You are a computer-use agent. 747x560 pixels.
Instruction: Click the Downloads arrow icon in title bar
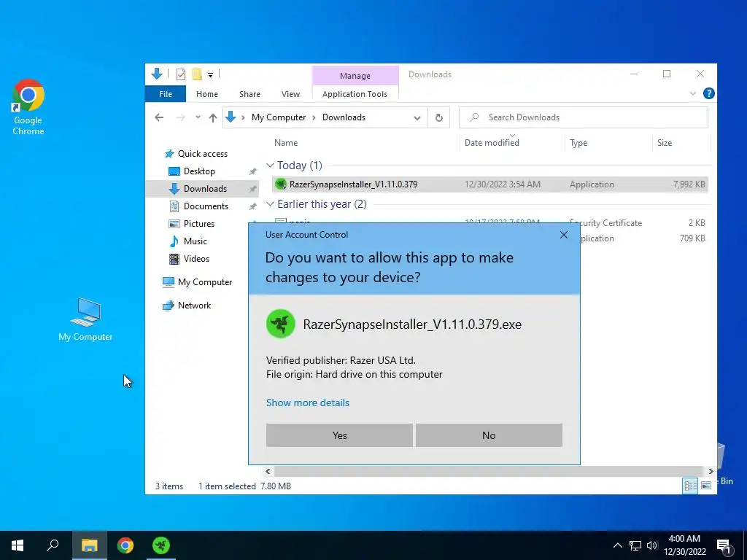coord(157,74)
